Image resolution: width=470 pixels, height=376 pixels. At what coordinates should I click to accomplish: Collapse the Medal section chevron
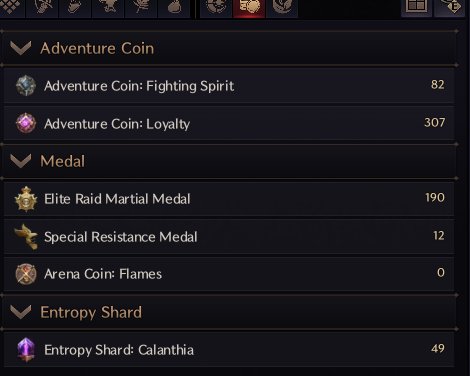click(x=21, y=161)
